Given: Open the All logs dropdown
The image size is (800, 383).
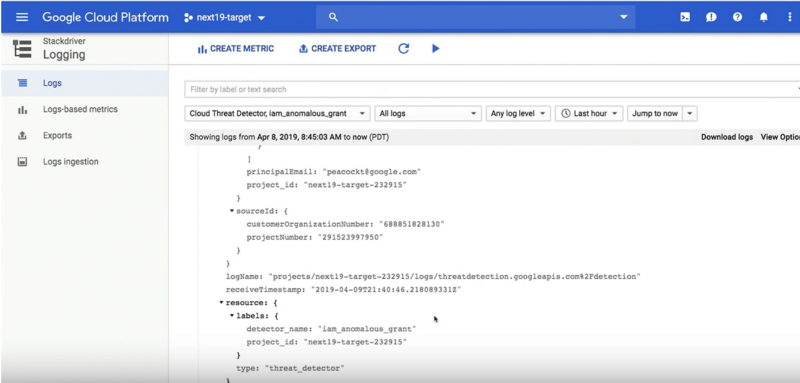Looking at the screenshot, I should tap(428, 114).
